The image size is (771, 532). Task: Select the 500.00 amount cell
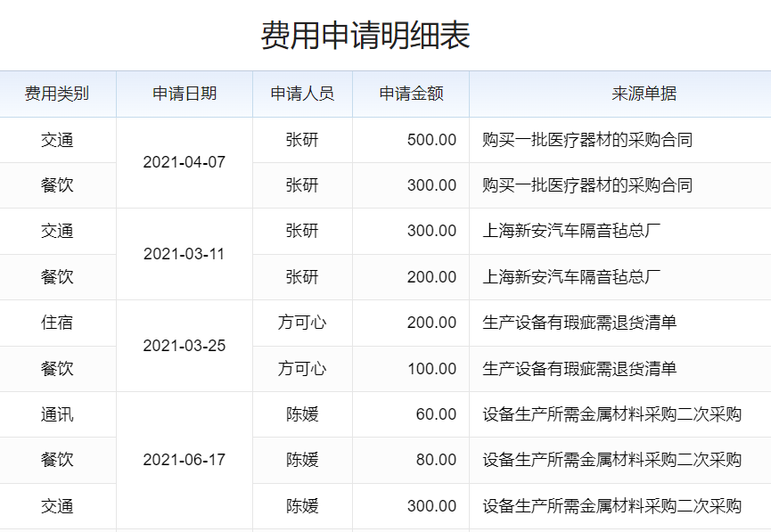pyautogui.click(x=431, y=140)
